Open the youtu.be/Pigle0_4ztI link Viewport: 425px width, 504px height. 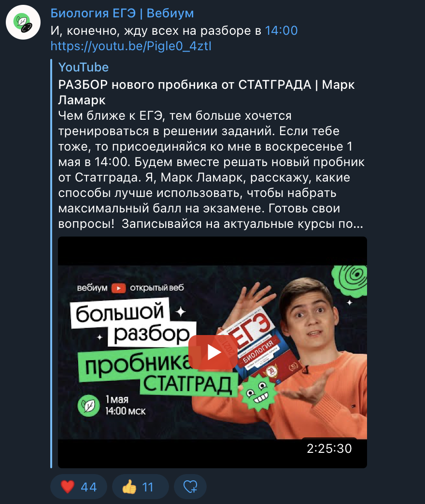pos(131,46)
